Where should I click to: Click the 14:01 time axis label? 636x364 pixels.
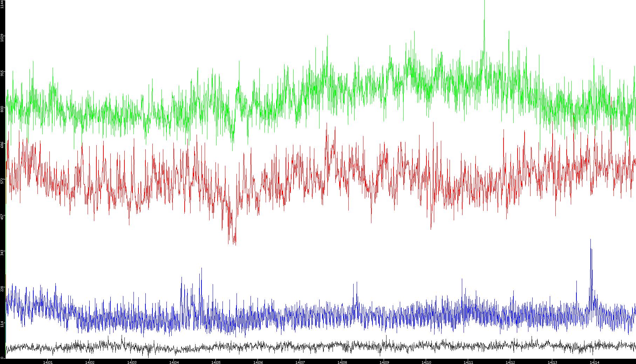pyautogui.click(x=48, y=362)
